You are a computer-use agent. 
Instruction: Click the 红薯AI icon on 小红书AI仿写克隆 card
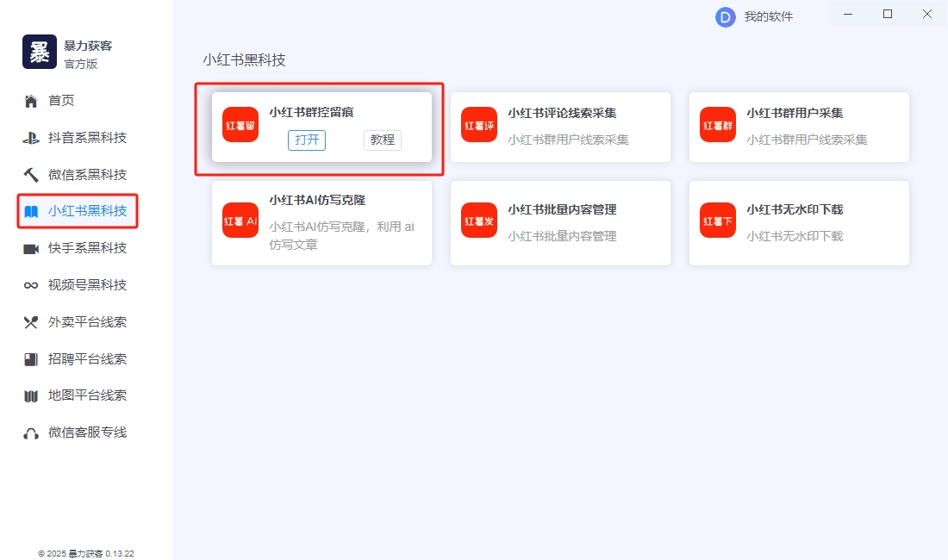pyautogui.click(x=240, y=222)
